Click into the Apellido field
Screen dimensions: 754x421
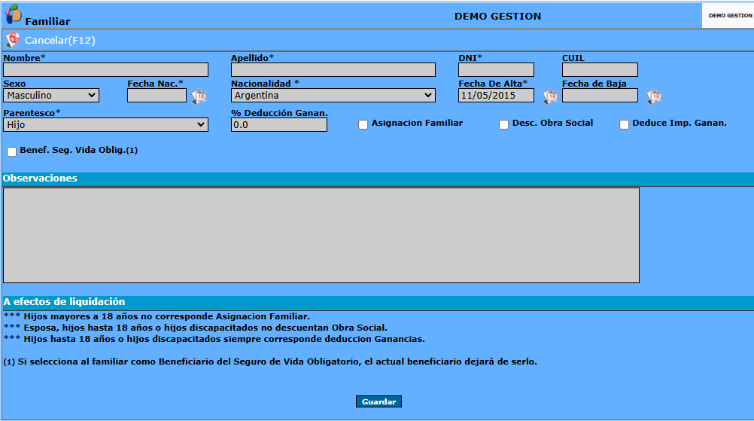pyautogui.click(x=333, y=70)
